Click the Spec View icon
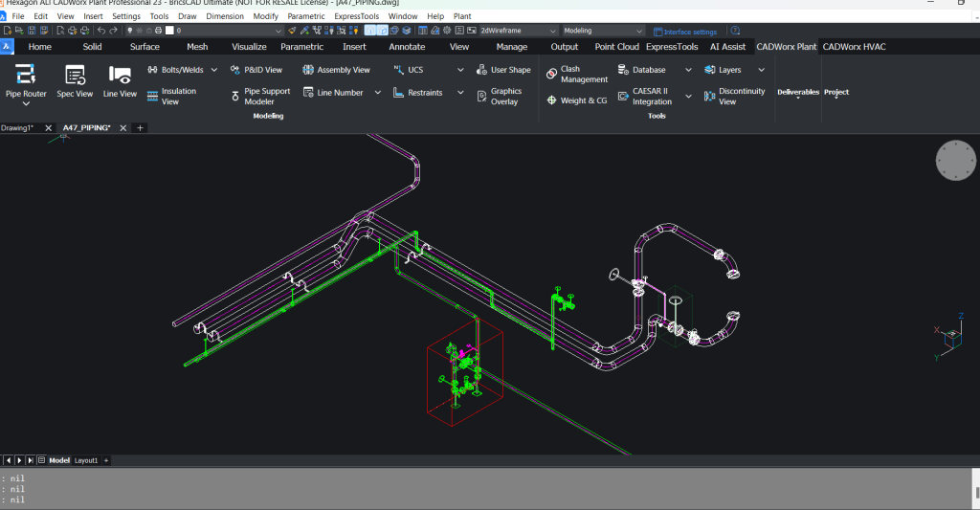Screen dimensions: 980x510 [75, 75]
